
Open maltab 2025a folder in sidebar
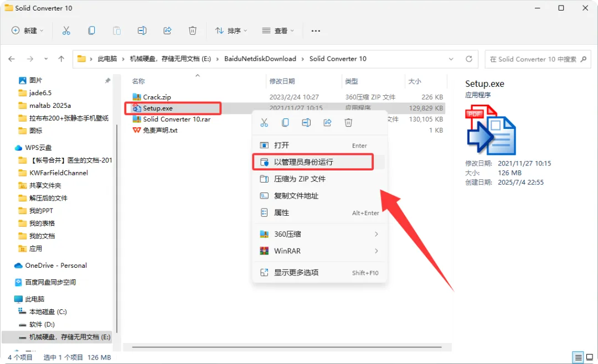(x=50, y=106)
